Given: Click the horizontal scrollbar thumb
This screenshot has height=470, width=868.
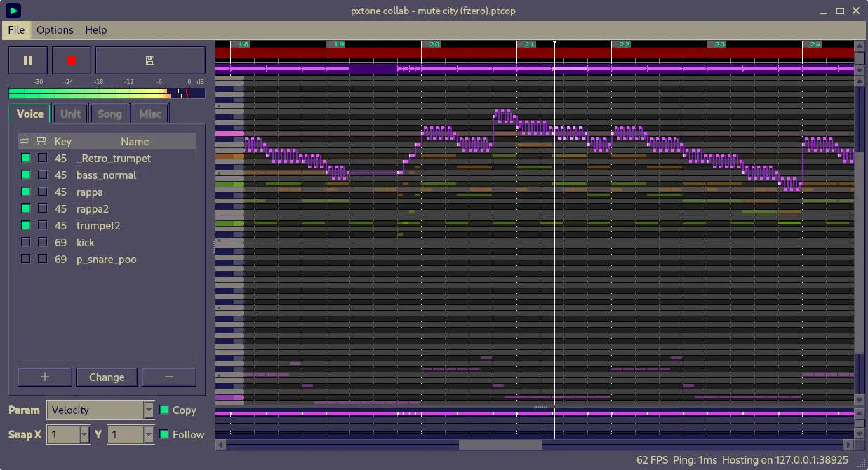Looking at the screenshot, I should 500,445.
